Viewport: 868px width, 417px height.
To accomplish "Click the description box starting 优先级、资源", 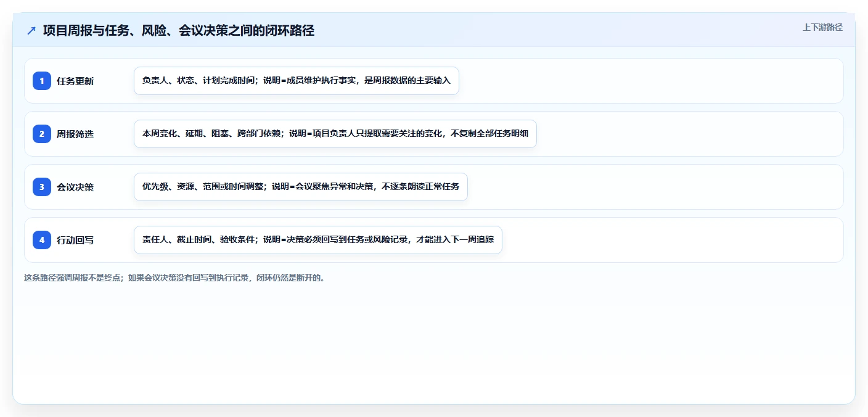I will 301,187.
